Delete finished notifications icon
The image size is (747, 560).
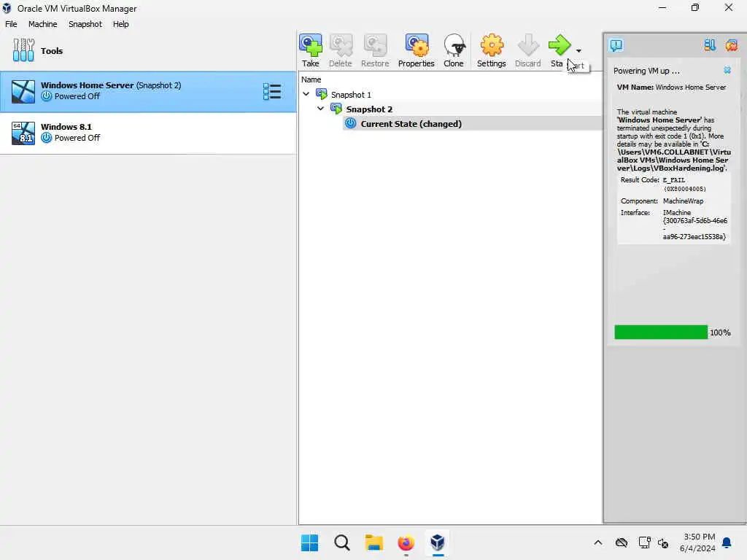pos(732,45)
